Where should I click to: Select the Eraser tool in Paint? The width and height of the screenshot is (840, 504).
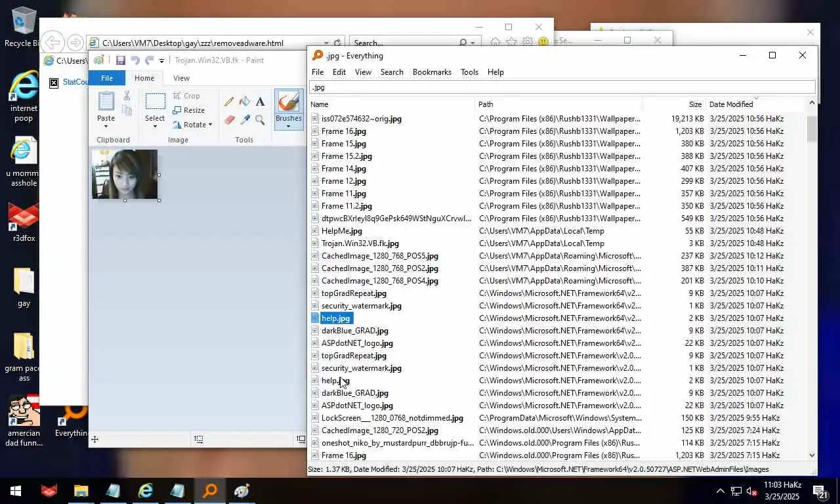point(229,120)
